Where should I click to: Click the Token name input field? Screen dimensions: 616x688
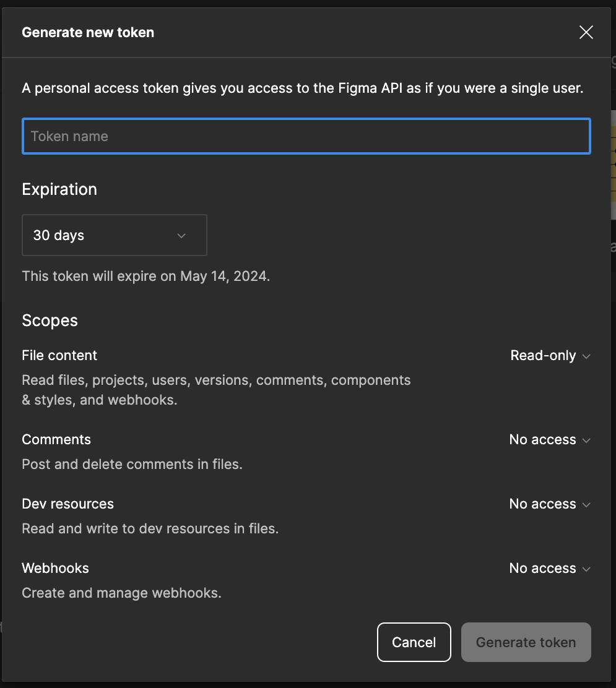306,136
